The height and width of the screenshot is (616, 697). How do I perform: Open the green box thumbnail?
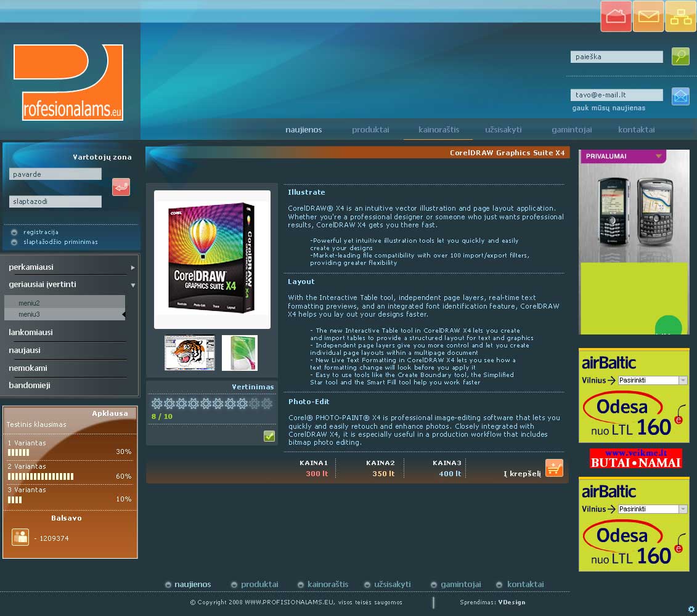(240, 353)
